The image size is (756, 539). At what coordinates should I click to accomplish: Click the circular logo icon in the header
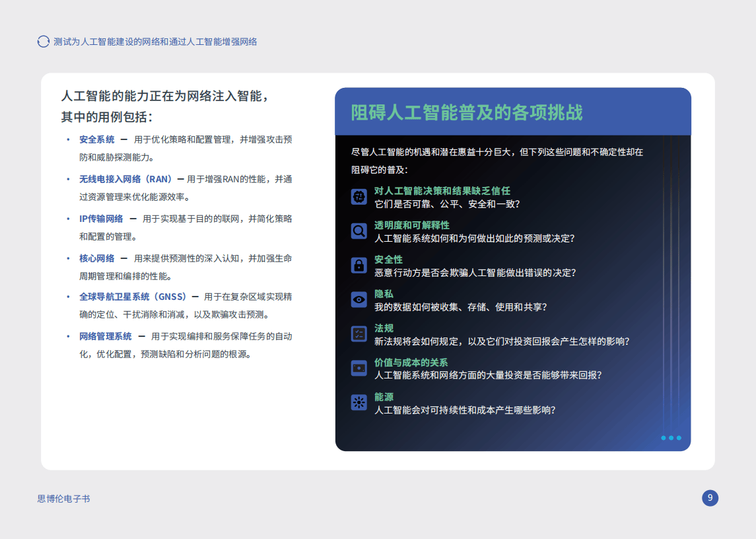point(44,42)
